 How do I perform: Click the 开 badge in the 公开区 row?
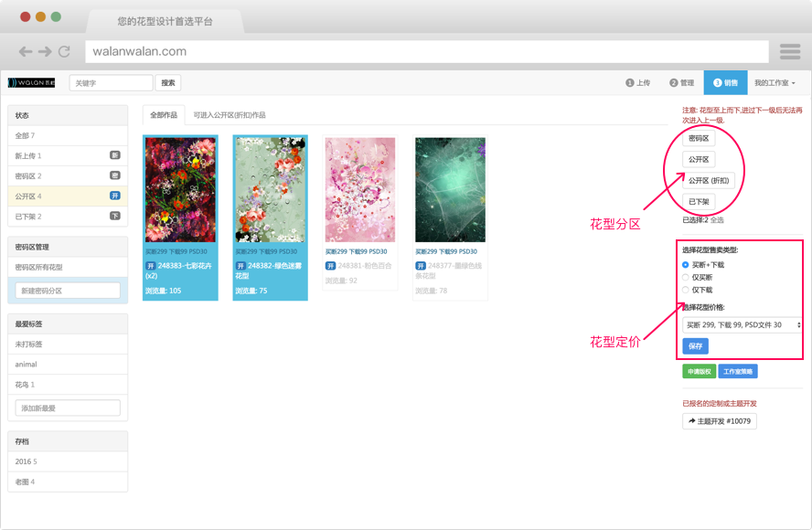tap(115, 196)
